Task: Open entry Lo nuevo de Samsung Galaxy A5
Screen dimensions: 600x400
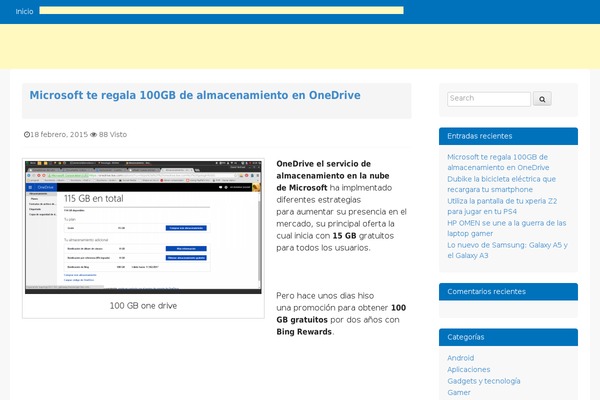Action: coord(507,250)
